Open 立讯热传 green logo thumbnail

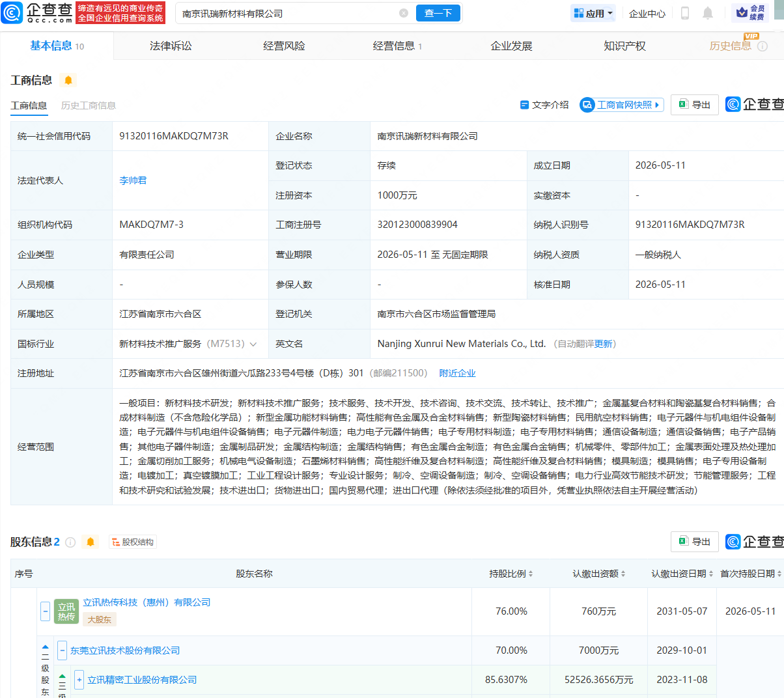[x=66, y=611]
